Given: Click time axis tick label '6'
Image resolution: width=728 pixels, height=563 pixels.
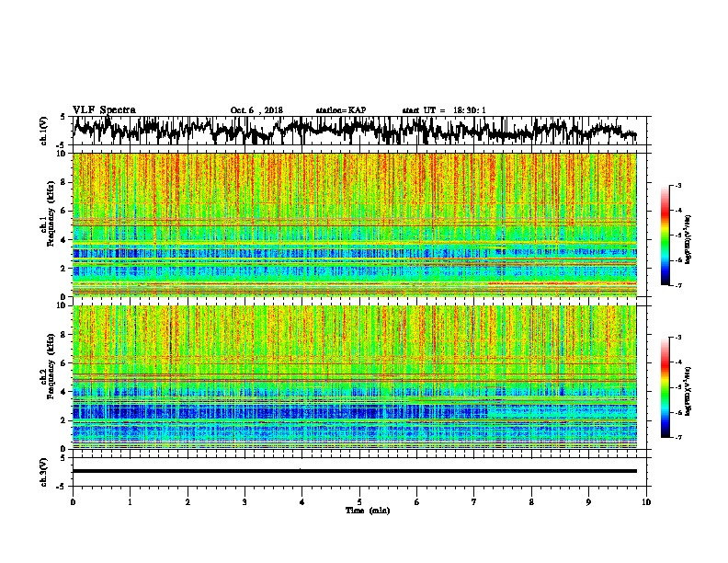Looking at the screenshot, I should 417,502.
